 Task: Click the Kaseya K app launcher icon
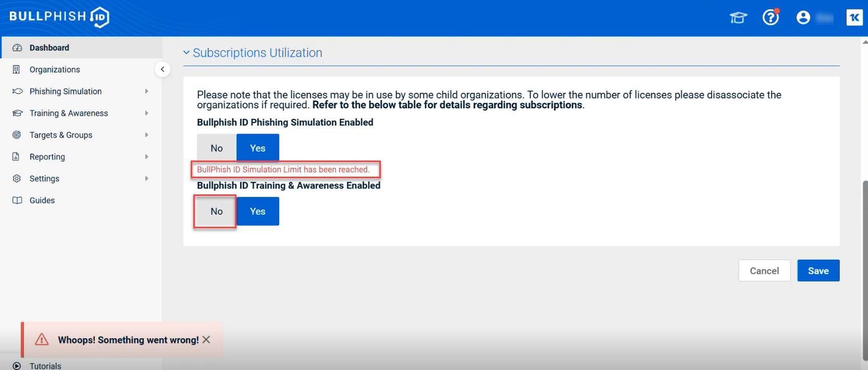coord(854,18)
